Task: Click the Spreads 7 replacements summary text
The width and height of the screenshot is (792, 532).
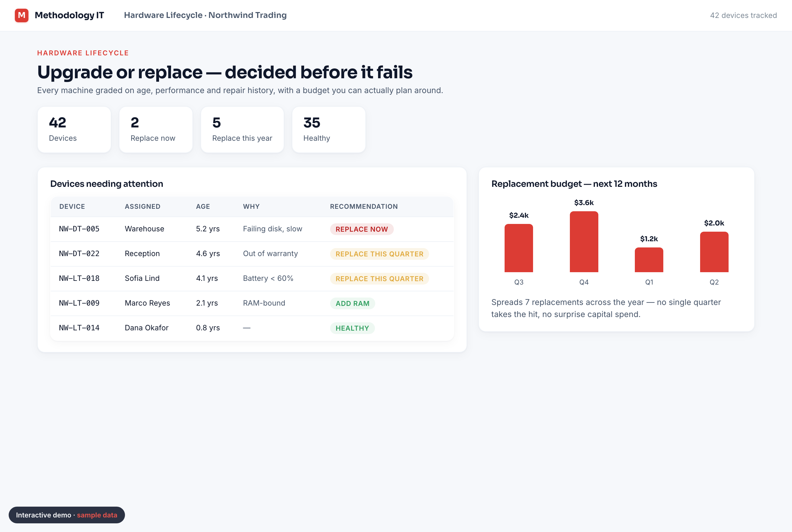Action: [606, 308]
